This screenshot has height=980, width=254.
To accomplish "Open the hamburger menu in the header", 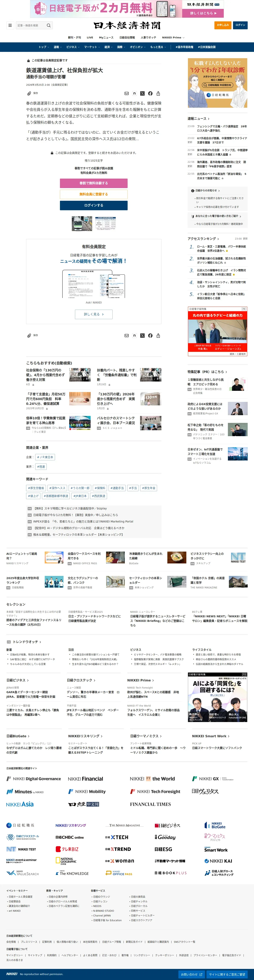I will (x=10, y=26).
